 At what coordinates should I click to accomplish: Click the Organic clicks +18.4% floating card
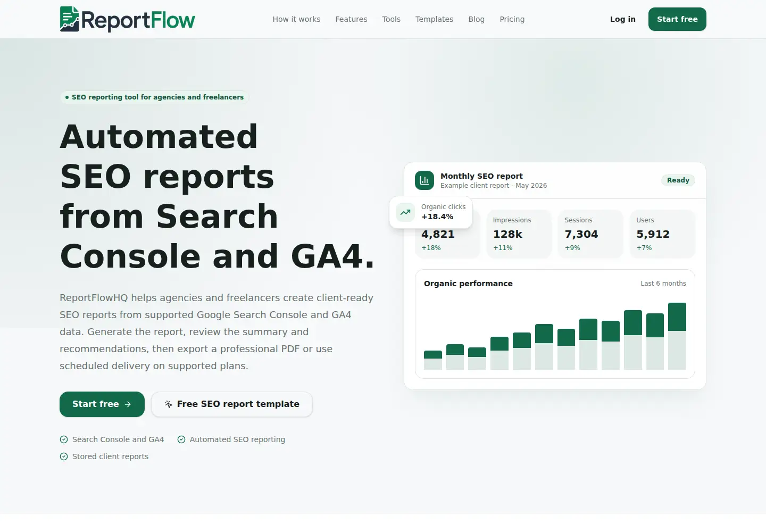tap(431, 212)
